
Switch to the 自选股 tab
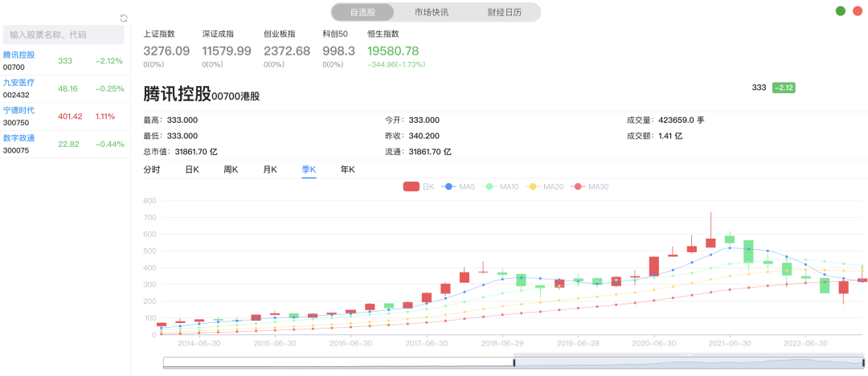coord(362,12)
